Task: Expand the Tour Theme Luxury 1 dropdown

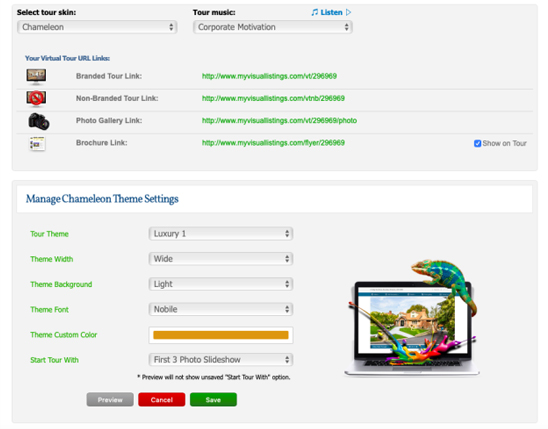Action: click(221, 234)
